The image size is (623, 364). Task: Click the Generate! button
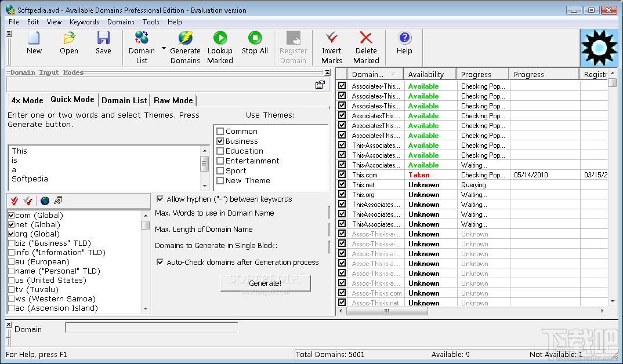266,283
